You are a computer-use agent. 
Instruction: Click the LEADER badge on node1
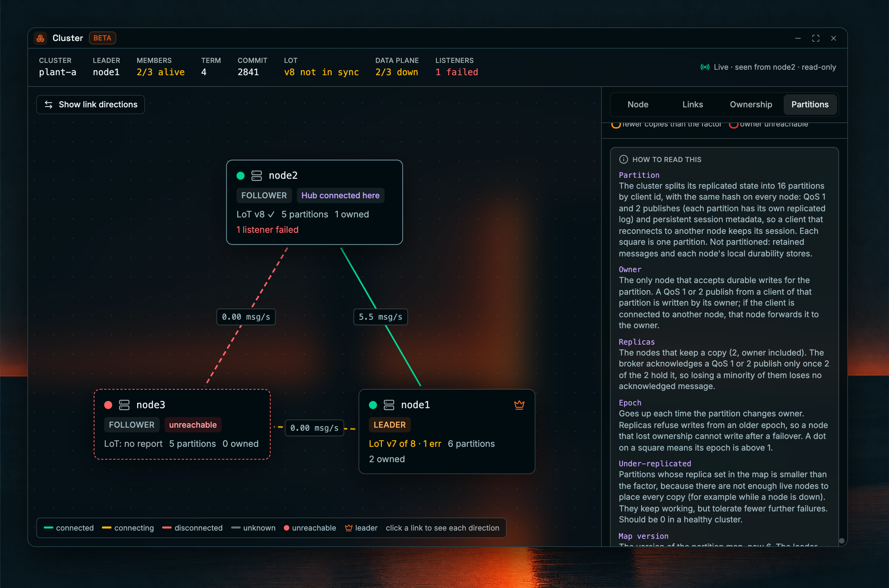389,425
